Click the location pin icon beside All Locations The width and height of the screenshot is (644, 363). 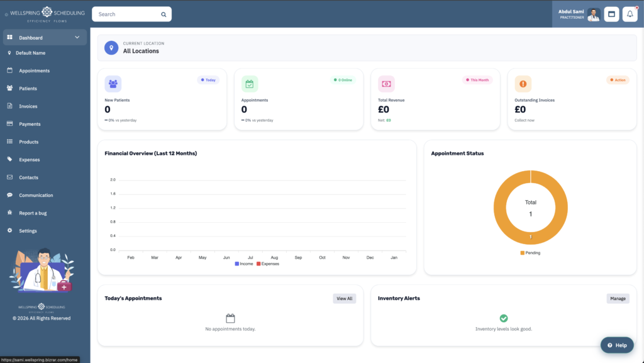(x=111, y=48)
